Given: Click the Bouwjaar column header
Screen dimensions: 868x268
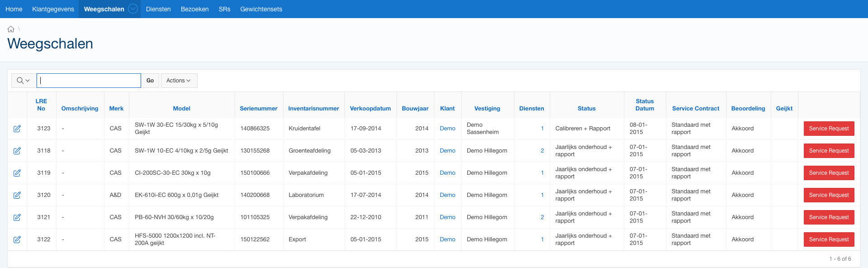Looking at the screenshot, I should (x=415, y=109).
